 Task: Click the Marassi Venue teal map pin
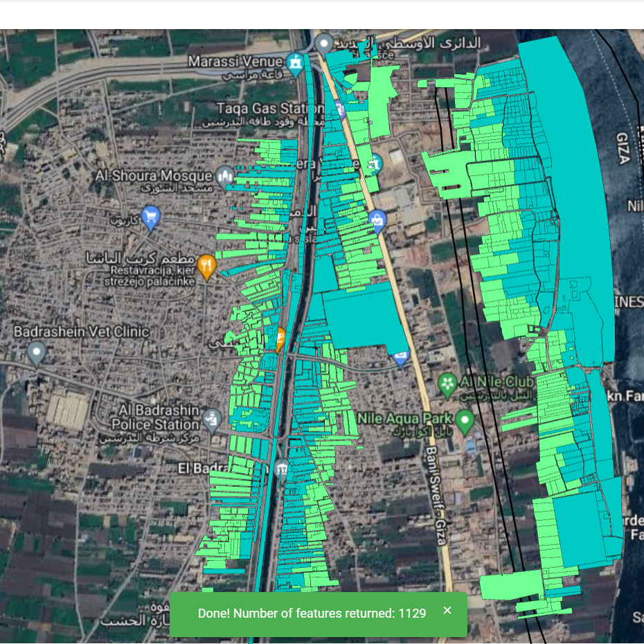(x=296, y=63)
